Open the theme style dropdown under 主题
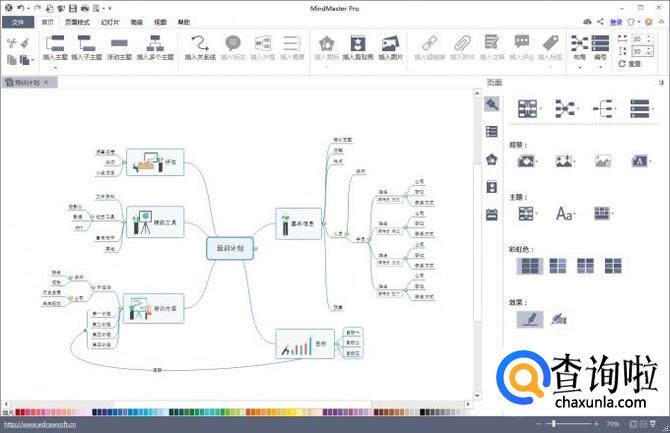Image resolution: width=670 pixels, height=433 pixels. click(x=527, y=213)
